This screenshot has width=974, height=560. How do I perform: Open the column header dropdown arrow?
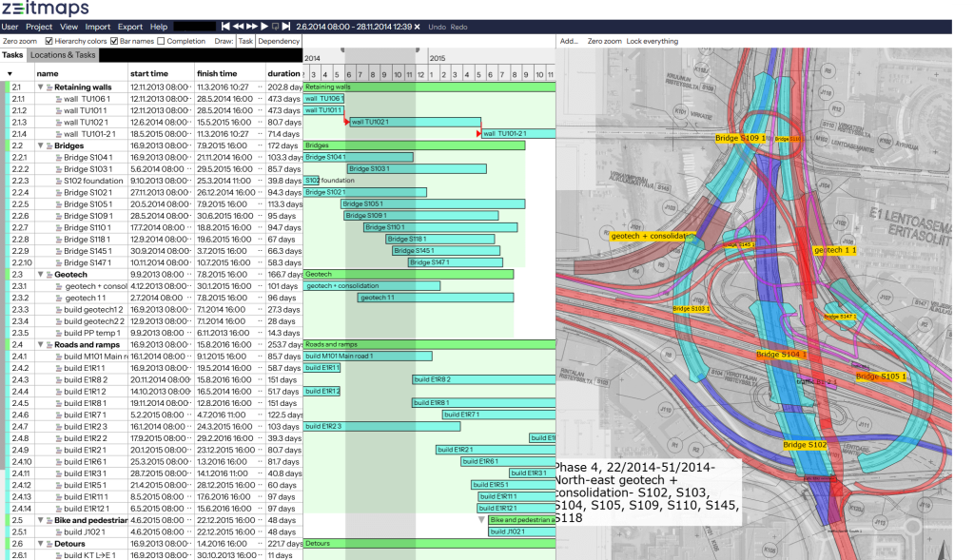tap(10, 74)
